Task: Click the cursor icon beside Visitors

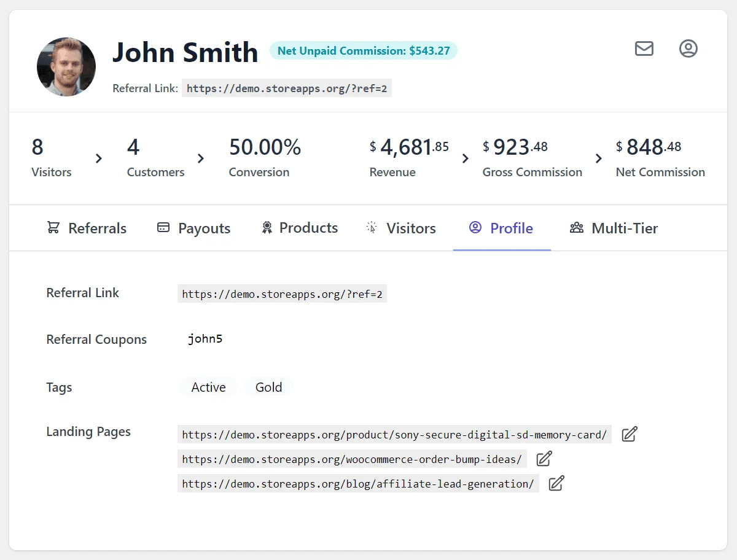Action: (x=372, y=228)
